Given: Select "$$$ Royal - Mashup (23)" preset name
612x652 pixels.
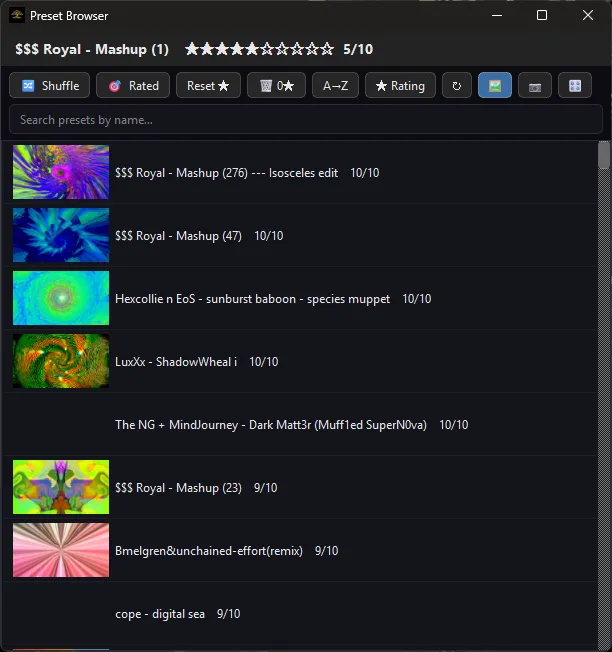Looking at the screenshot, I should coord(178,488).
